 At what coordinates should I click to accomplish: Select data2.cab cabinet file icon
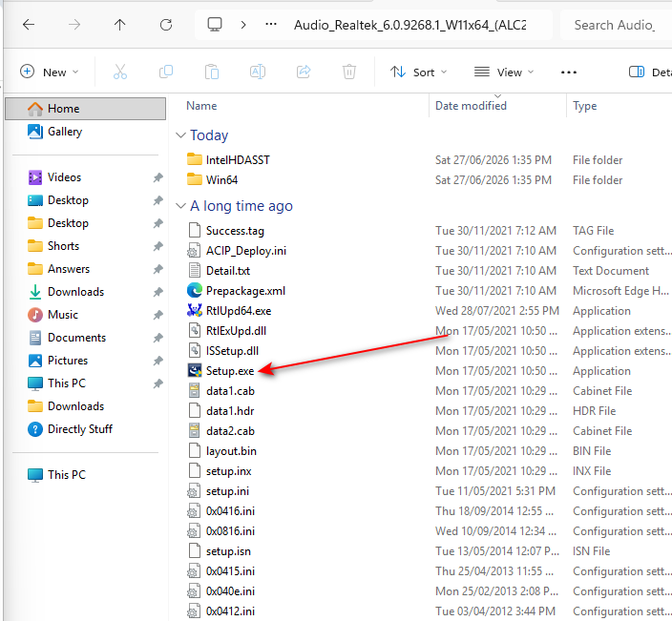tap(194, 431)
